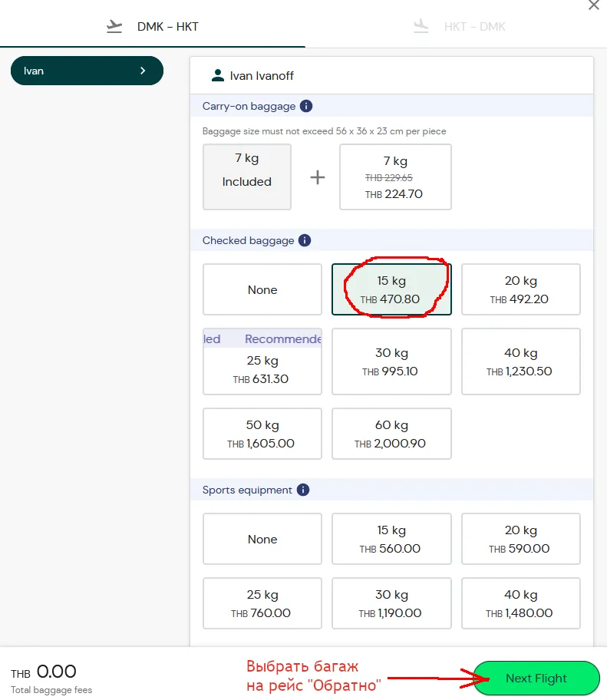Click the included 7 kg carry-on tile
This screenshot has width=607, height=700.
click(247, 177)
